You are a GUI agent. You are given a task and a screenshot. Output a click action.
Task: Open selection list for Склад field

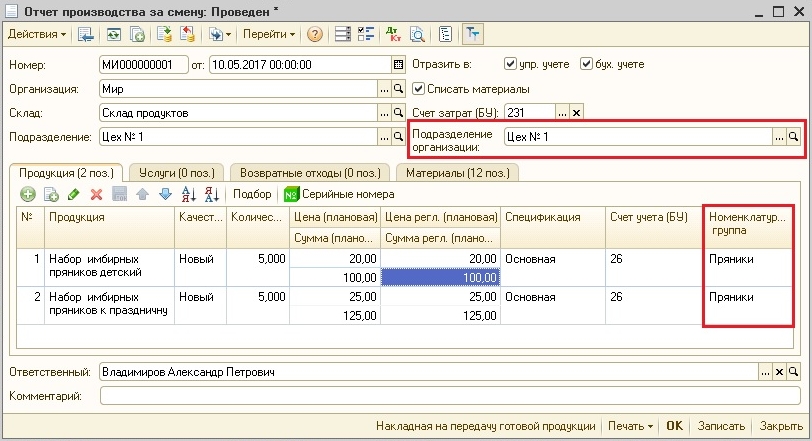(x=384, y=113)
